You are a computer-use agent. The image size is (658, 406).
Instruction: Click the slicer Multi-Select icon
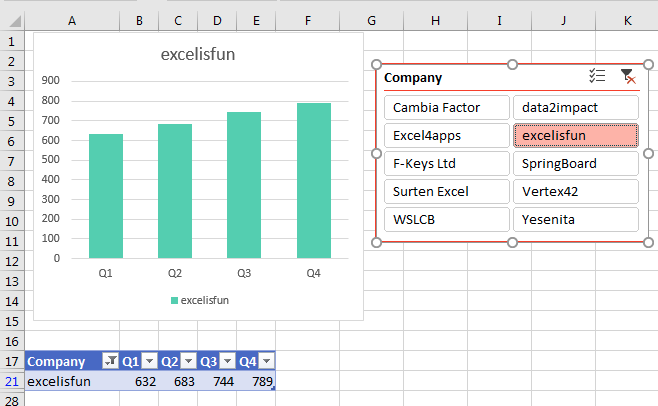(x=598, y=77)
